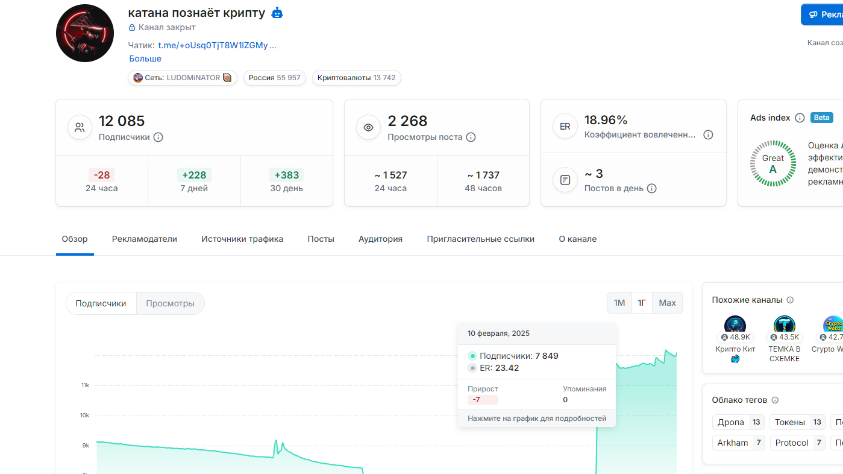Click the +228 7 дней subscriber change
The width and height of the screenshot is (843, 474).
194,181
